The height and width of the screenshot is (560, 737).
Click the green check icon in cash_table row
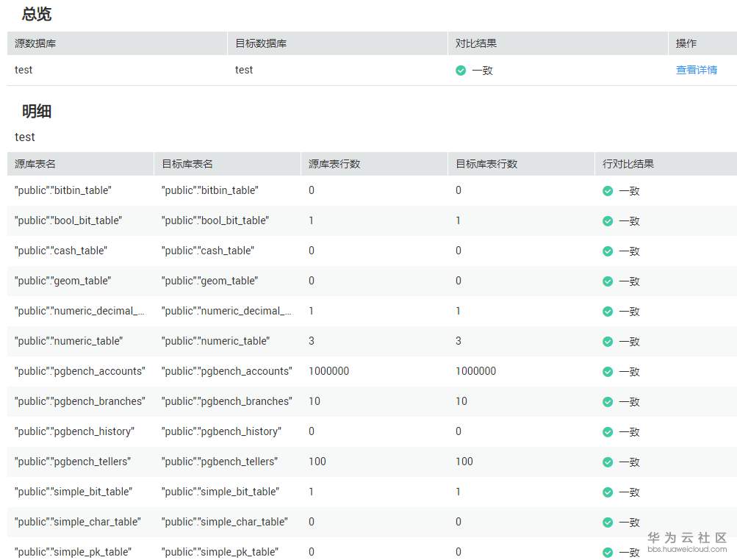tap(608, 251)
